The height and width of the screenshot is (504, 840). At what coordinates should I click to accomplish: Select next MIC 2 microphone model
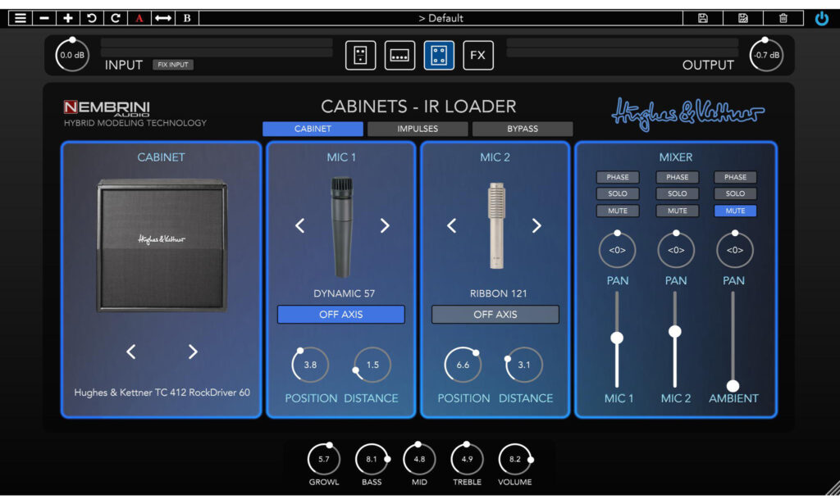(x=536, y=226)
